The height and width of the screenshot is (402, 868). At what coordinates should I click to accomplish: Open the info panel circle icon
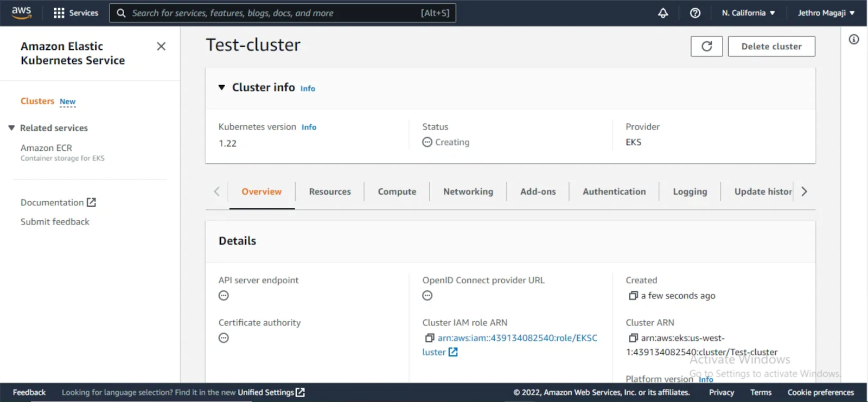coord(854,39)
